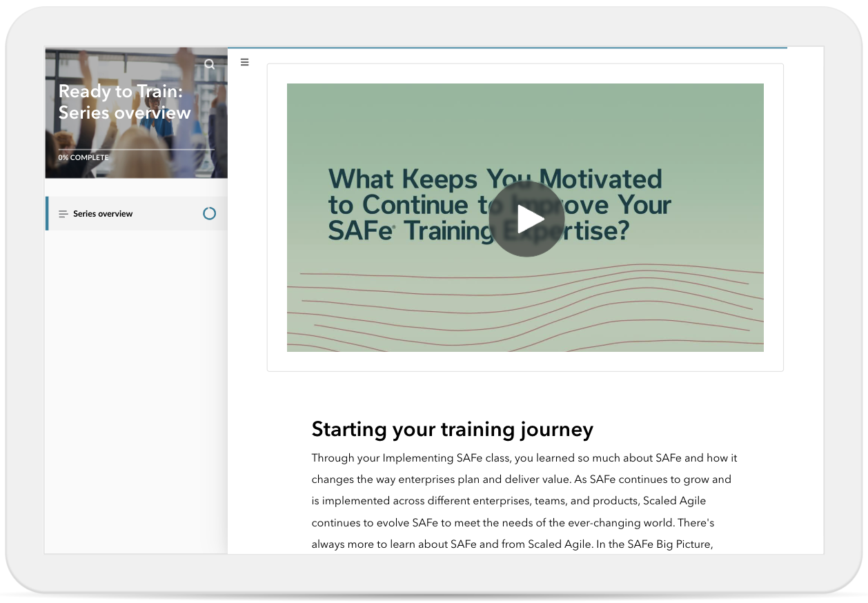
Task: Click the video title text "What Keeps You Motivated"
Action: [x=495, y=179]
